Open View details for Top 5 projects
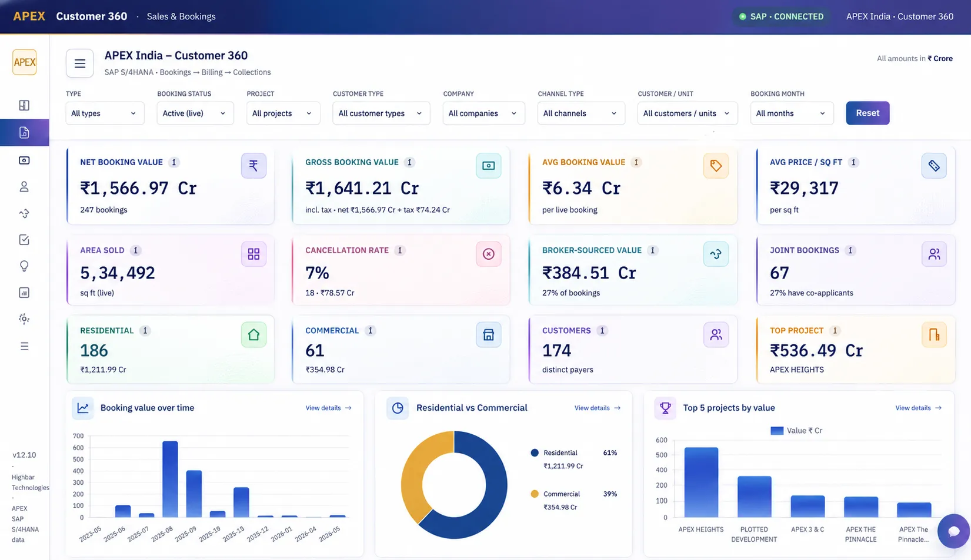 918,408
